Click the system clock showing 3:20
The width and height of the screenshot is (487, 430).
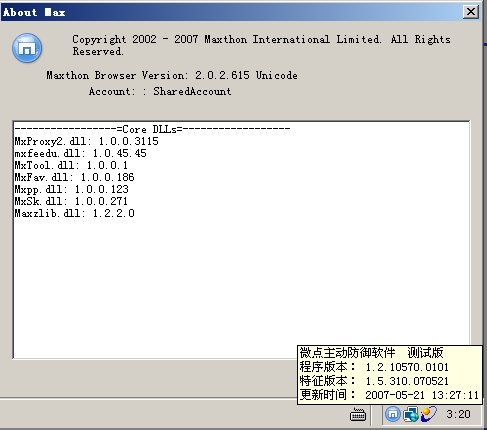(x=458, y=414)
